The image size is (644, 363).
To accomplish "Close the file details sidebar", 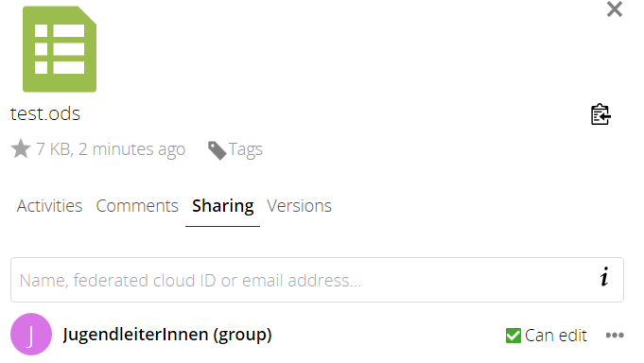I will [615, 9].
